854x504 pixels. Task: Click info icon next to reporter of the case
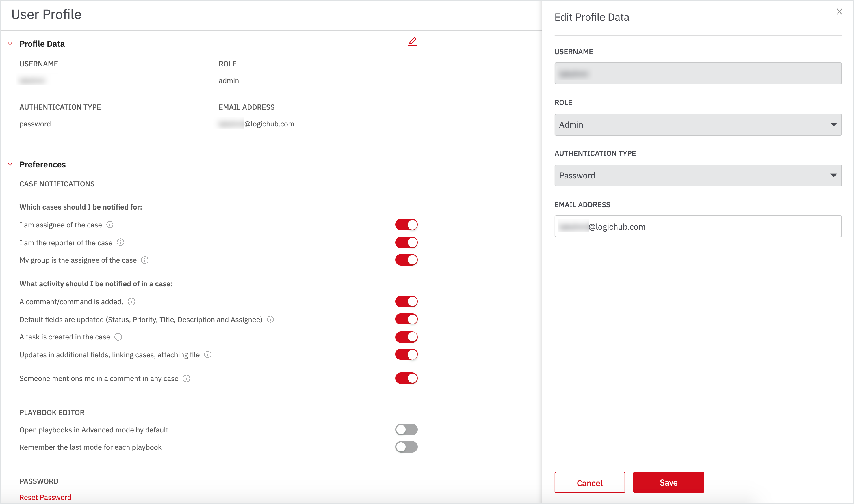click(x=120, y=242)
